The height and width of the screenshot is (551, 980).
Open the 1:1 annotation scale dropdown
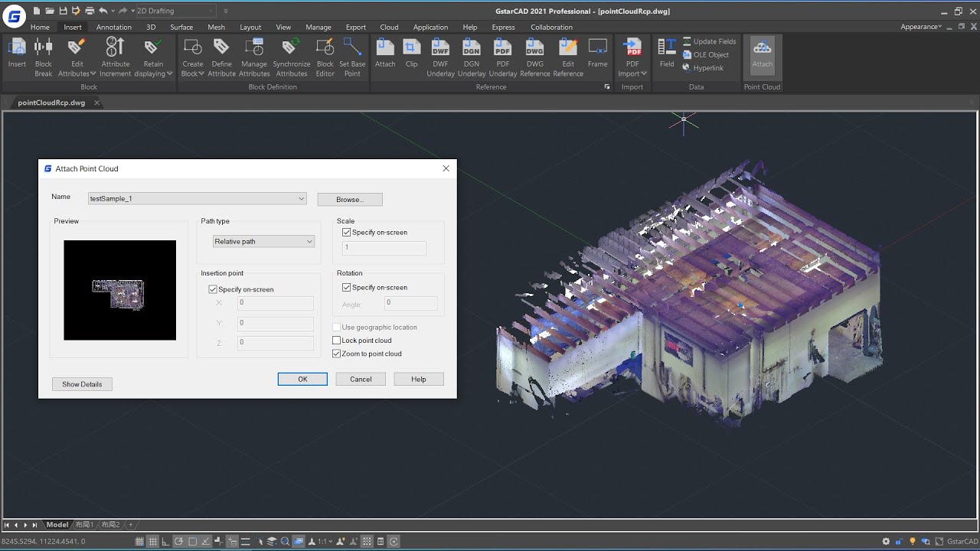(x=325, y=541)
